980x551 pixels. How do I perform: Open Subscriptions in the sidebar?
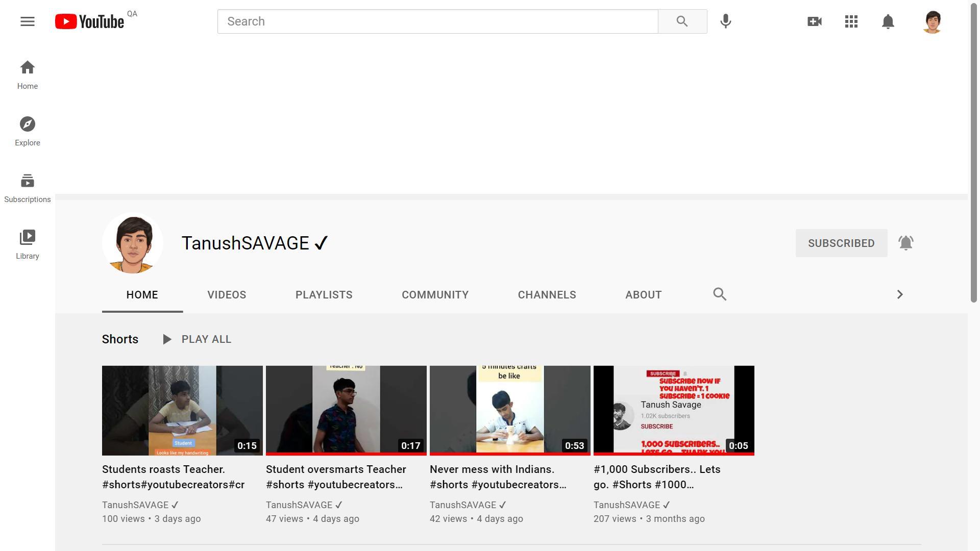tap(28, 188)
